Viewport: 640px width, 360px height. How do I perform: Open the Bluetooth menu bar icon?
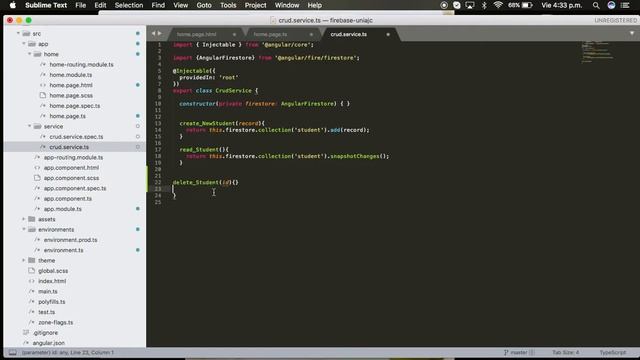pos(484,5)
